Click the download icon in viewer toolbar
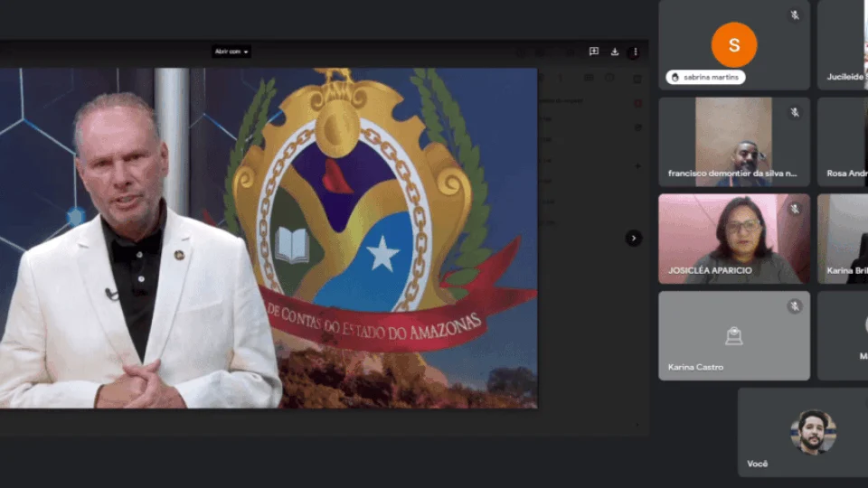This screenshot has width=868, height=488. [x=615, y=52]
